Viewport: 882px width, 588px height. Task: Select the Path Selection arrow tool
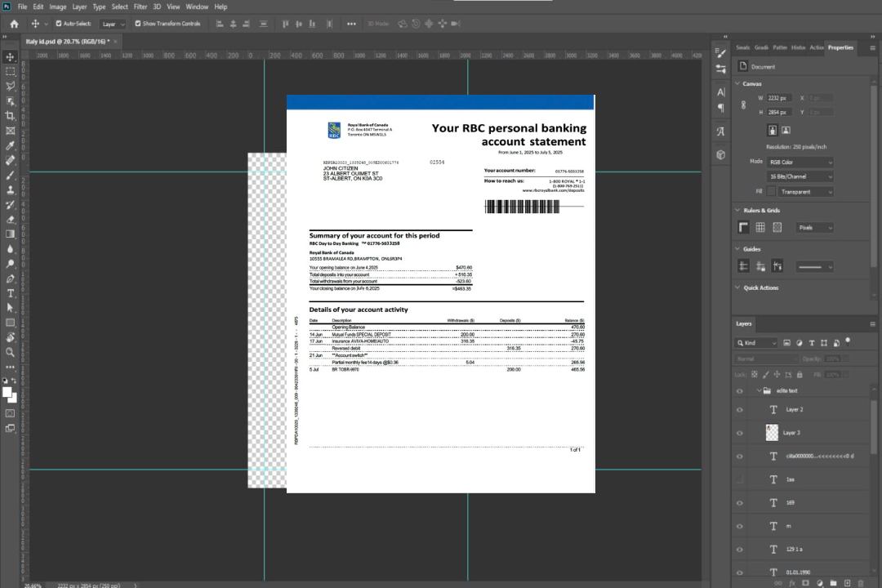pos(10,308)
